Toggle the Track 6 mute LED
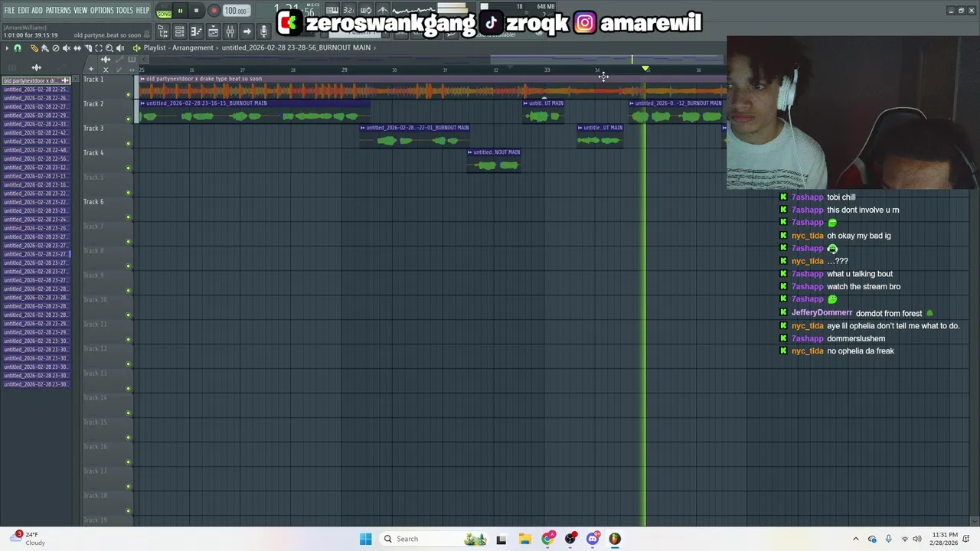 click(x=129, y=217)
